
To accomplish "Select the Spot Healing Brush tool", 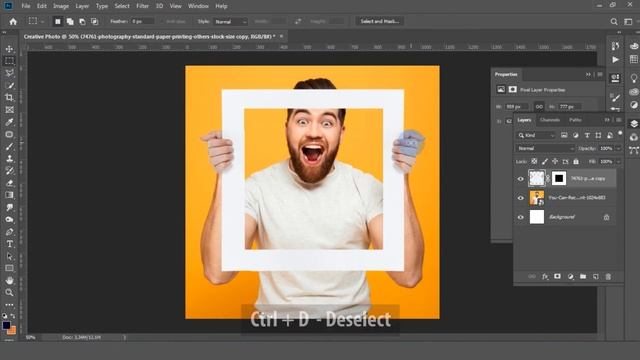I will [x=9, y=134].
